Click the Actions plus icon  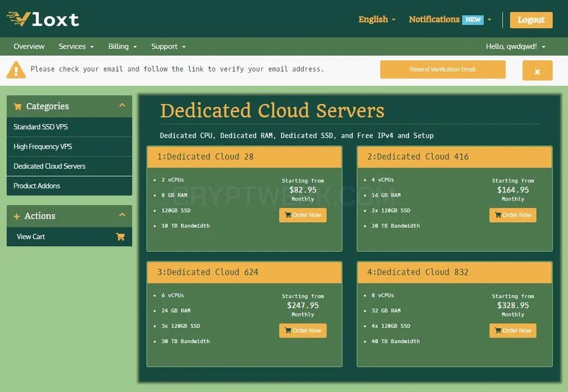[x=16, y=216]
